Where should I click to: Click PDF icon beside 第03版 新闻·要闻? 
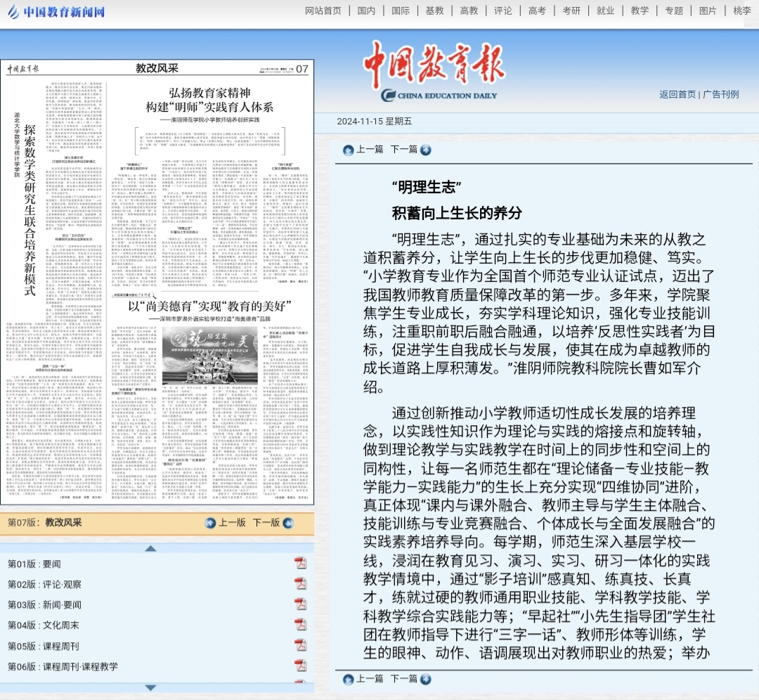coord(300,604)
